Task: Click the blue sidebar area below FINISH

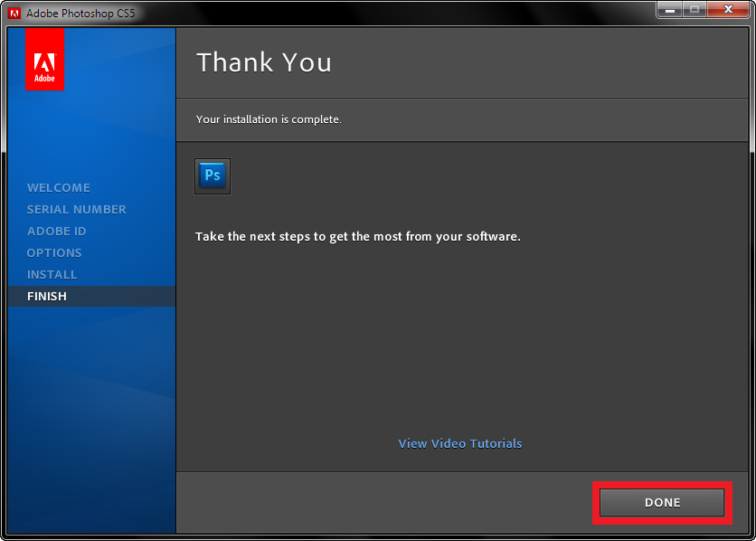Action: [x=91, y=420]
